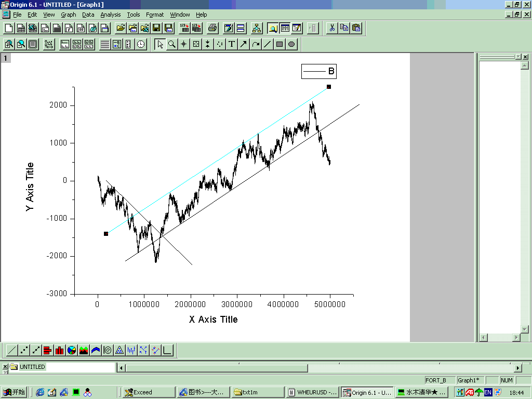Open the Graph menu

69,15
